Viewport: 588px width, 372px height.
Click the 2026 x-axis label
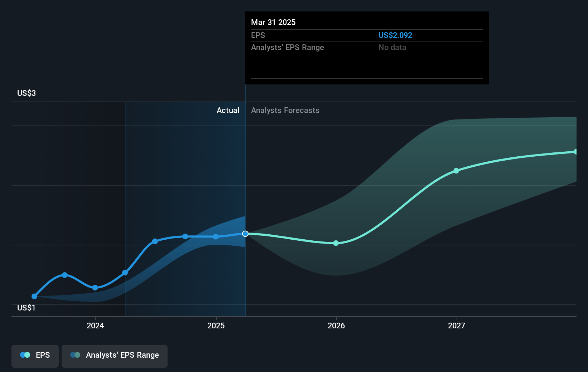pyautogui.click(x=336, y=325)
